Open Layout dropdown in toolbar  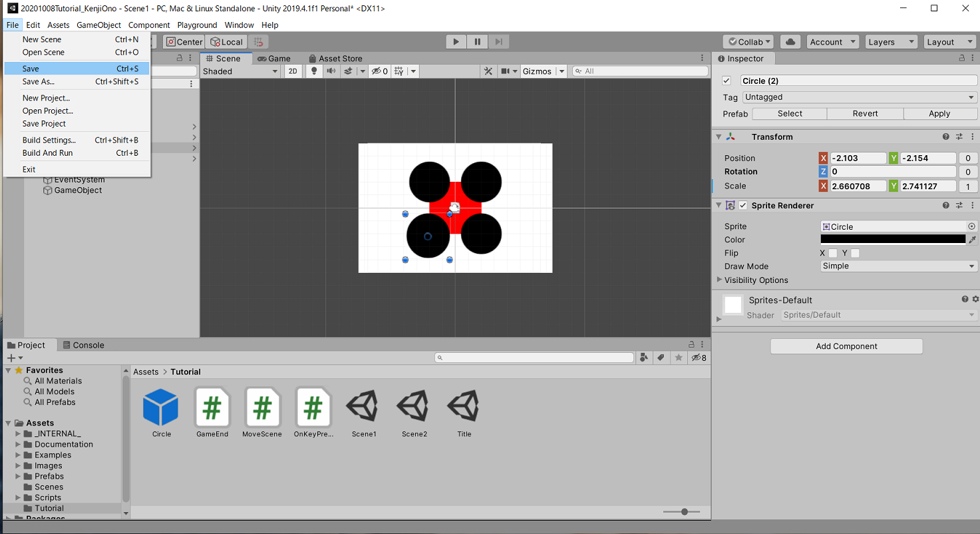(949, 42)
